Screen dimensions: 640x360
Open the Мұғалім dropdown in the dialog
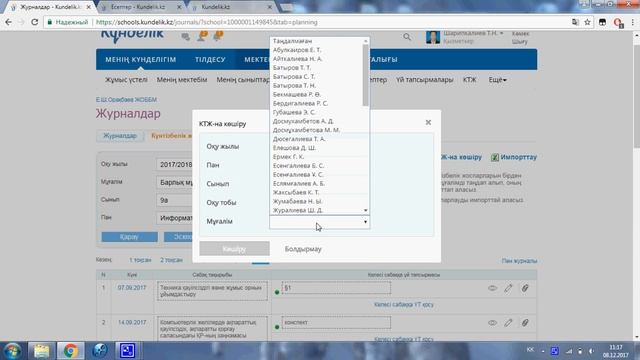tap(320, 222)
